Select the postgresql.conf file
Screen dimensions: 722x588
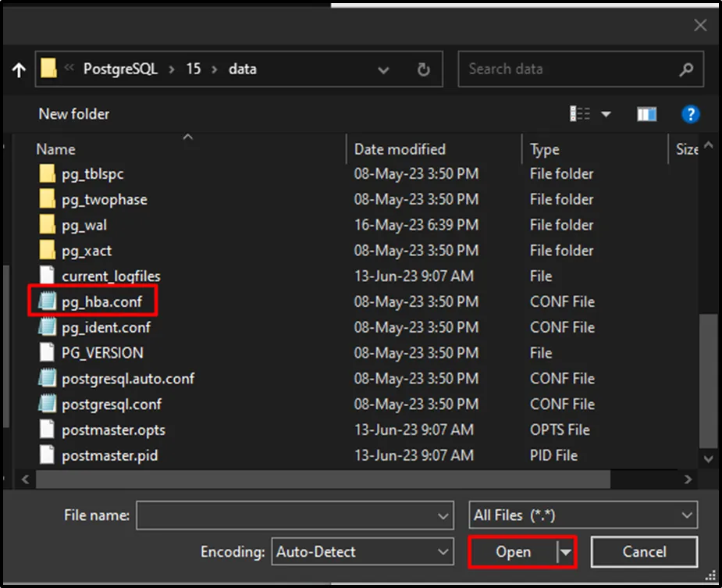(x=112, y=404)
